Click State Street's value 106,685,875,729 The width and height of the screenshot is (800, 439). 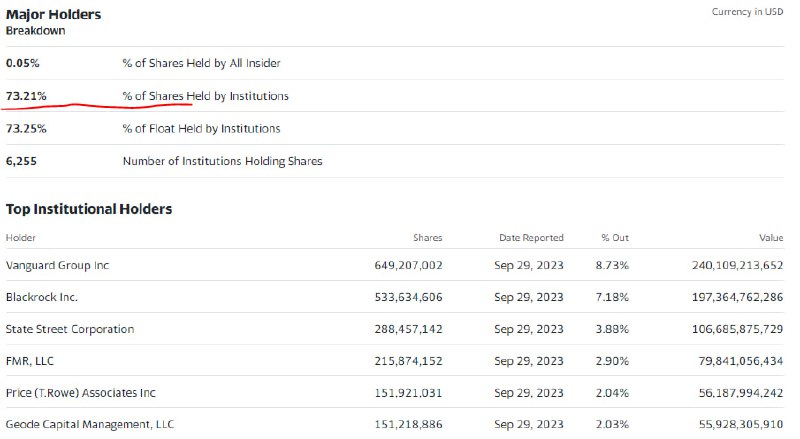click(x=737, y=329)
